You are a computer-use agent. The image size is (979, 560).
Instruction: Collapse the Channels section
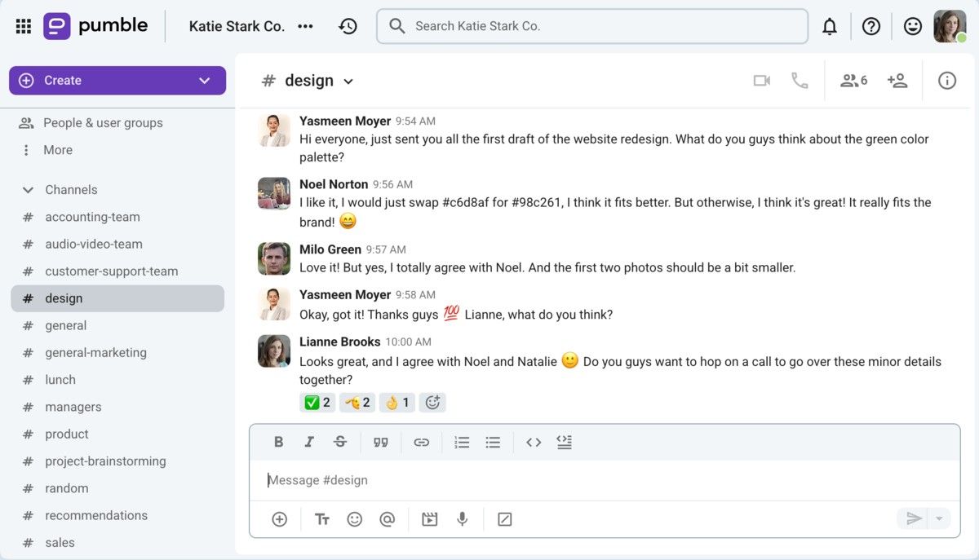tap(28, 190)
